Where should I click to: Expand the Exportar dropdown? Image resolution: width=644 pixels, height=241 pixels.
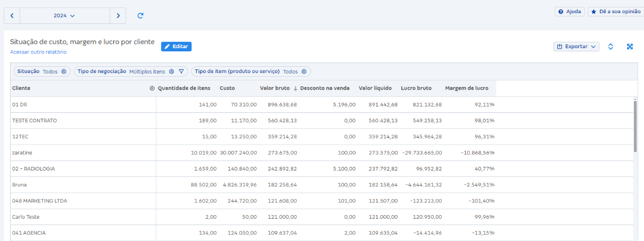pos(576,47)
